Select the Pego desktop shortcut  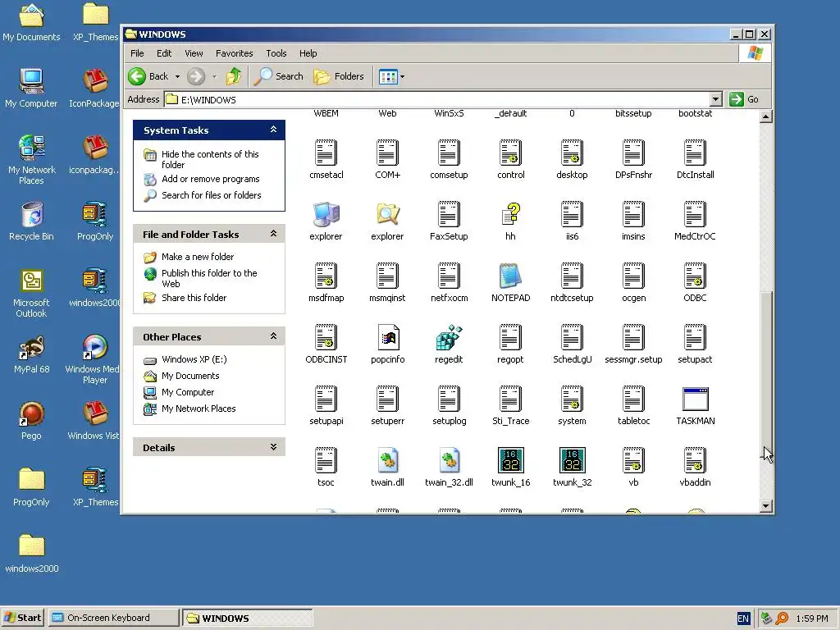pos(32,413)
